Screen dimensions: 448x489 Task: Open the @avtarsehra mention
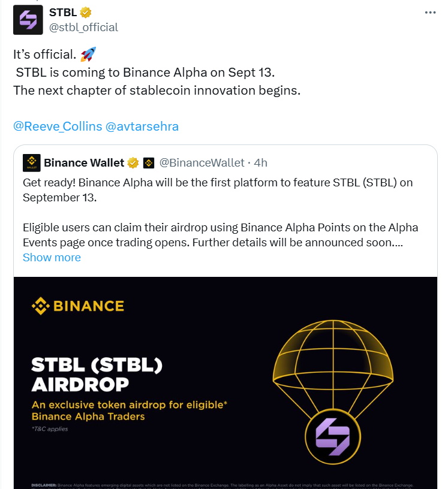[x=142, y=126]
